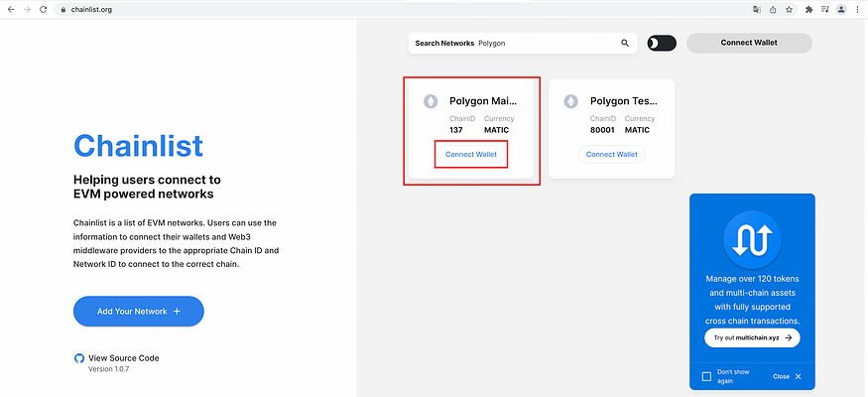Open the translate page icon in the address bar
Image resolution: width=868 pixels, height=397 pixels.
point(757,9)
